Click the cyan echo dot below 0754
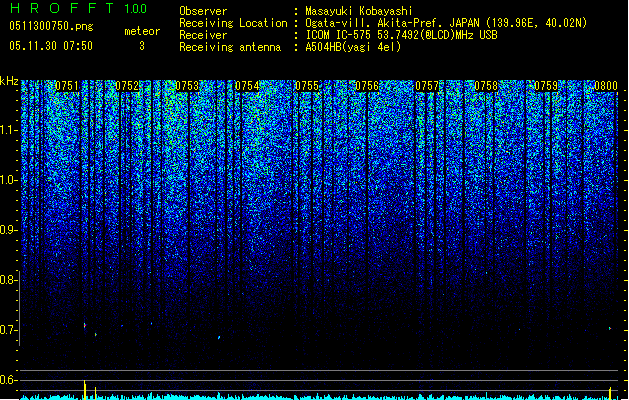 tap(219, 337)
